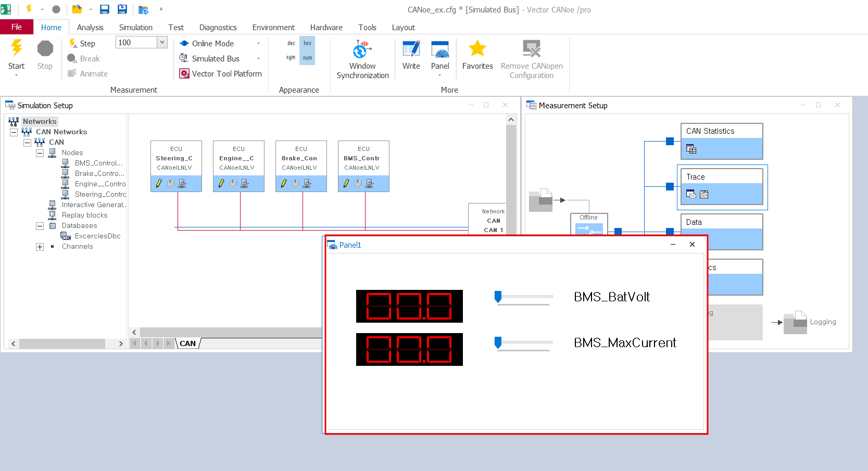Open the Write window

[x=411, y=55]
